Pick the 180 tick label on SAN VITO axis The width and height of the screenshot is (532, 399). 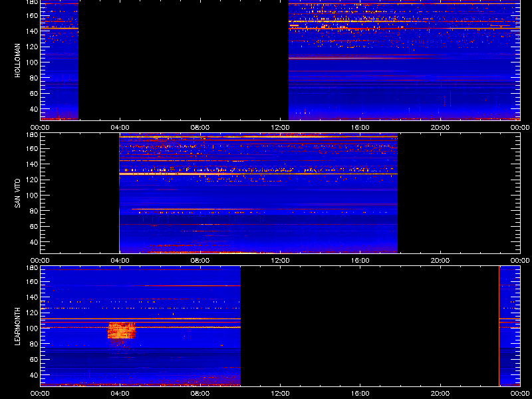pos(33,135)
